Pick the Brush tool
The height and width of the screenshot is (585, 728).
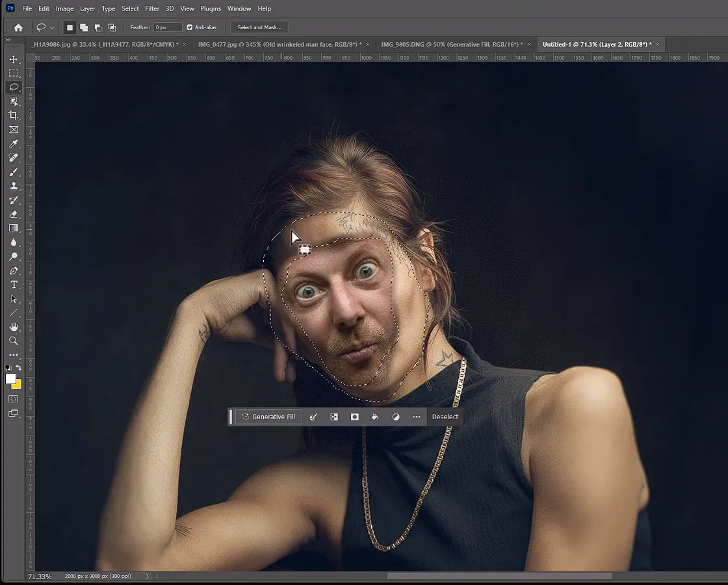click(x=14, y=173)
